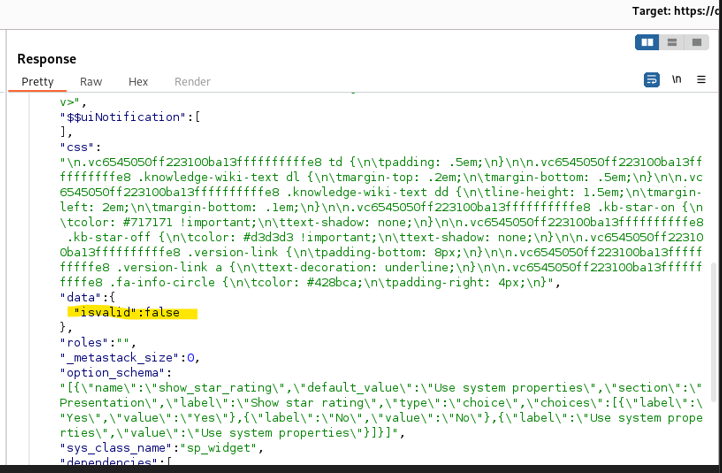Click the "option_schema" key

(112, 373)
